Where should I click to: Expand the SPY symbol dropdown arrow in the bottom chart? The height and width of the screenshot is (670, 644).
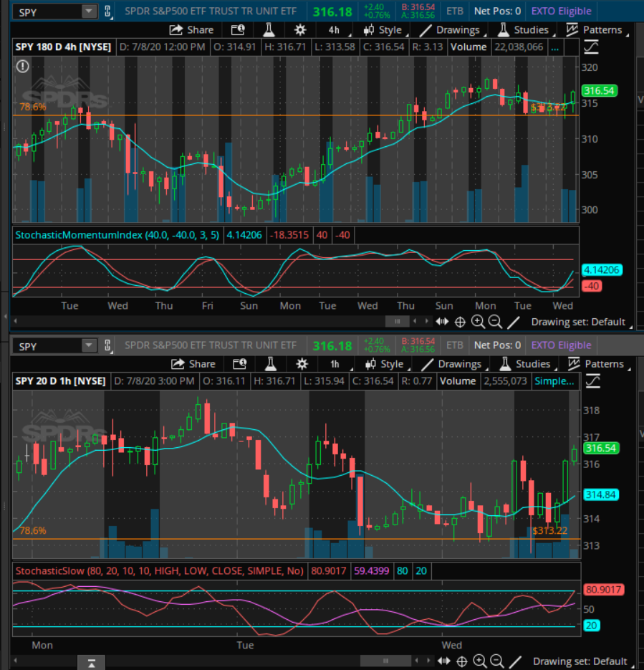pos(89,345)
